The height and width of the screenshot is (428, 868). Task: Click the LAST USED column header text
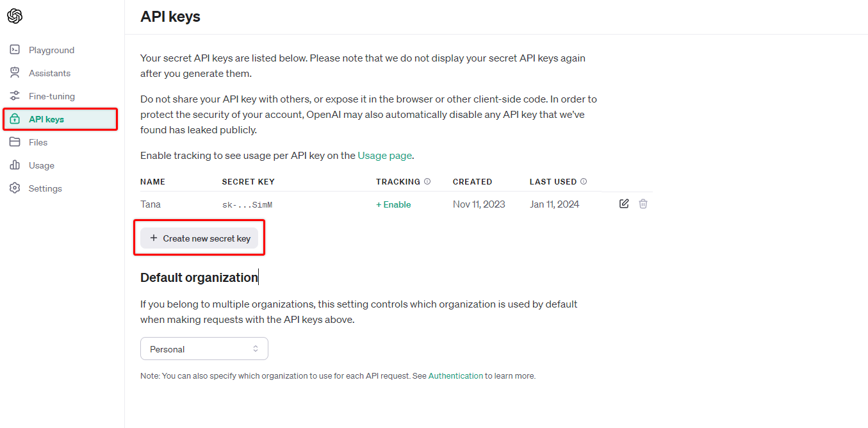(553, 182)
